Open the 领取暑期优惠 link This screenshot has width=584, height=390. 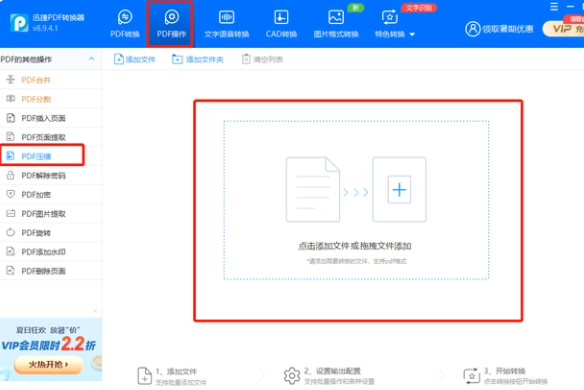tap(508, 29)
